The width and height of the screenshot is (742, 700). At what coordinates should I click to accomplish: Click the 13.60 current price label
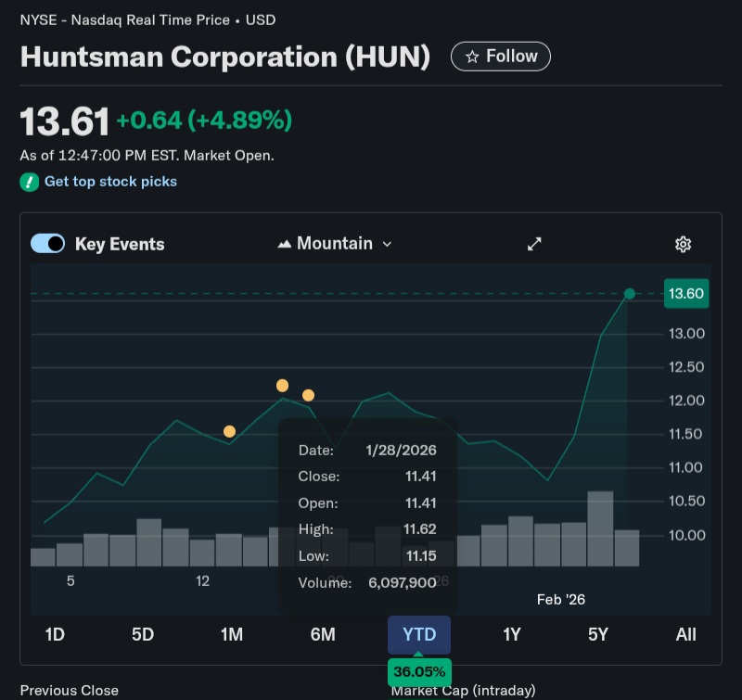(686, 294)
